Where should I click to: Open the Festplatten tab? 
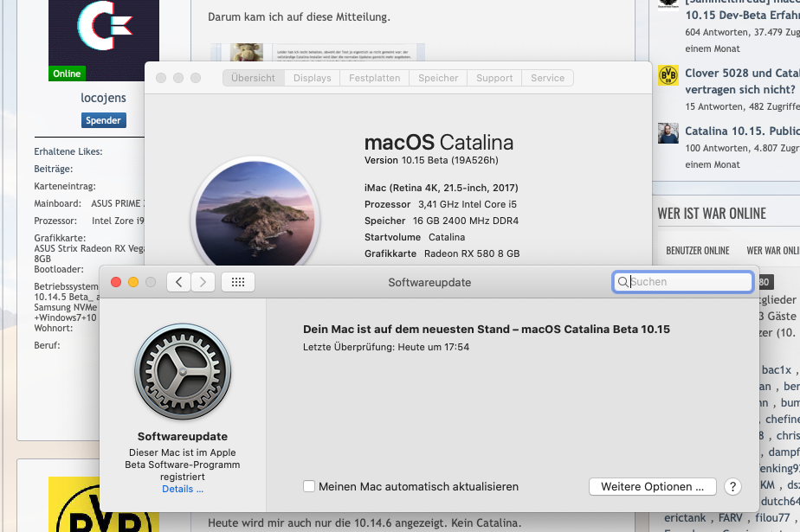coord(375,78)
